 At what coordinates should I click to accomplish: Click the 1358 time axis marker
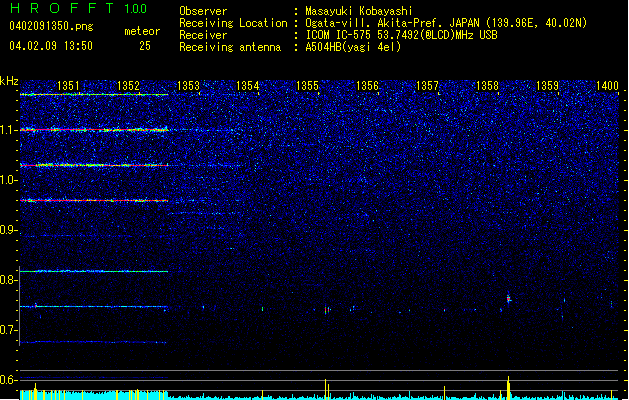pyautogui.click(x=487, y=86)
